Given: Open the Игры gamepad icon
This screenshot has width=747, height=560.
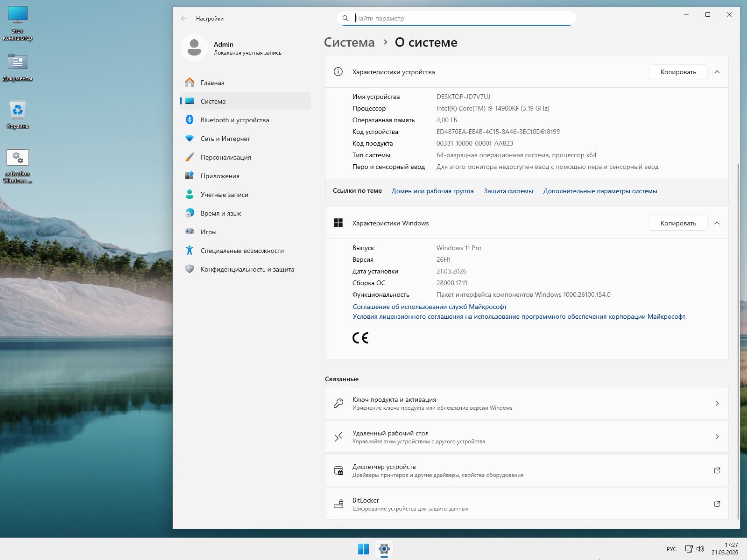Looking at the screenshot, I should tap(190, 232).
